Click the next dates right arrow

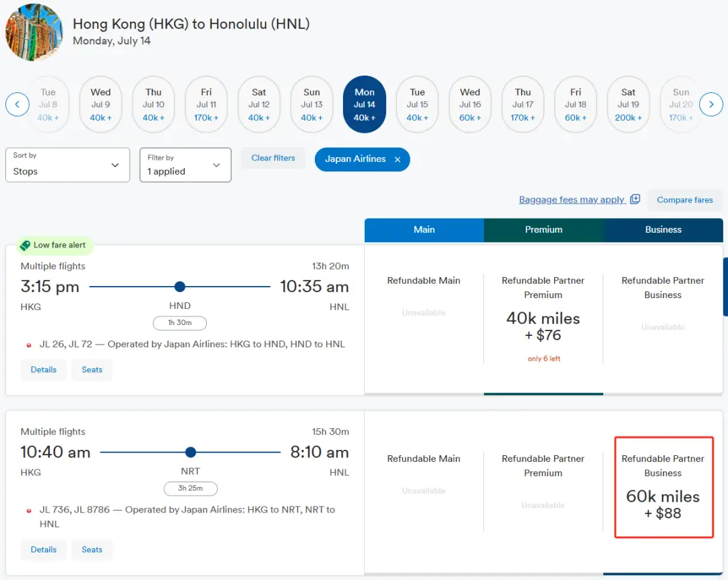tap(710, 105)
